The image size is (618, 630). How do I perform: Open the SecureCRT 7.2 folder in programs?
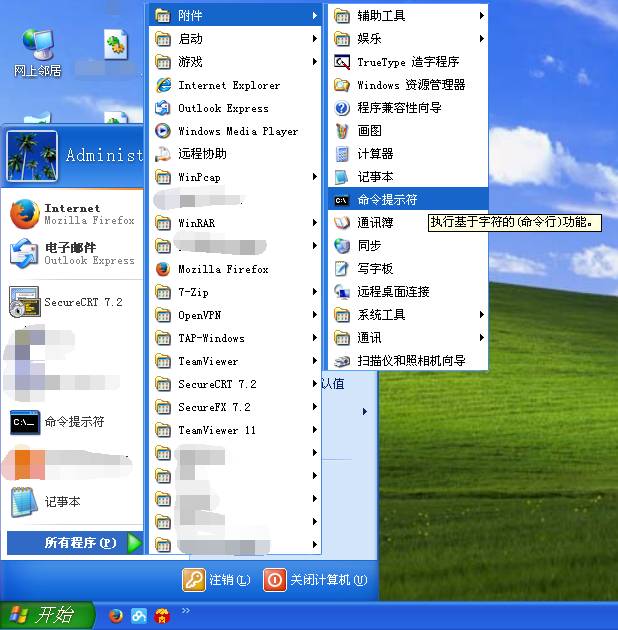[235, 384]
